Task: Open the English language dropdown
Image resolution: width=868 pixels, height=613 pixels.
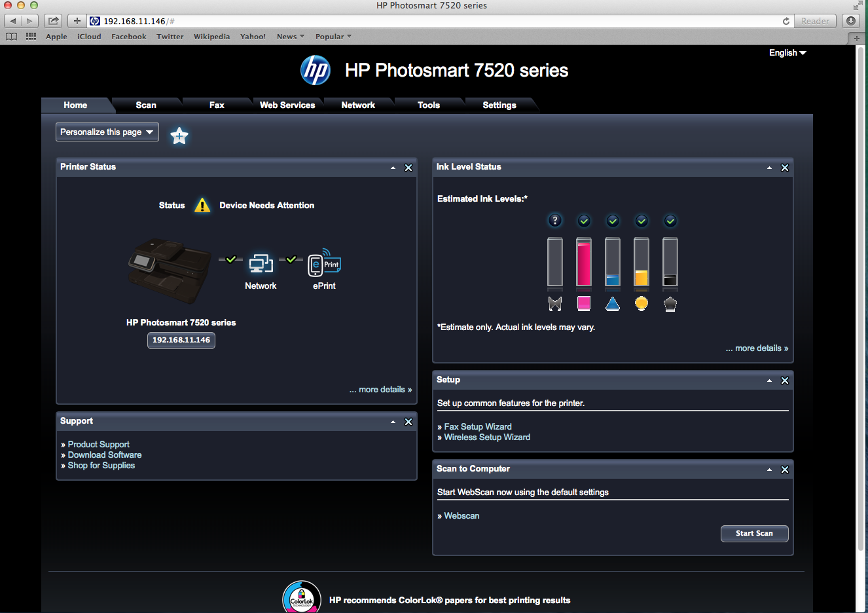Action: (x=787, y=53)
